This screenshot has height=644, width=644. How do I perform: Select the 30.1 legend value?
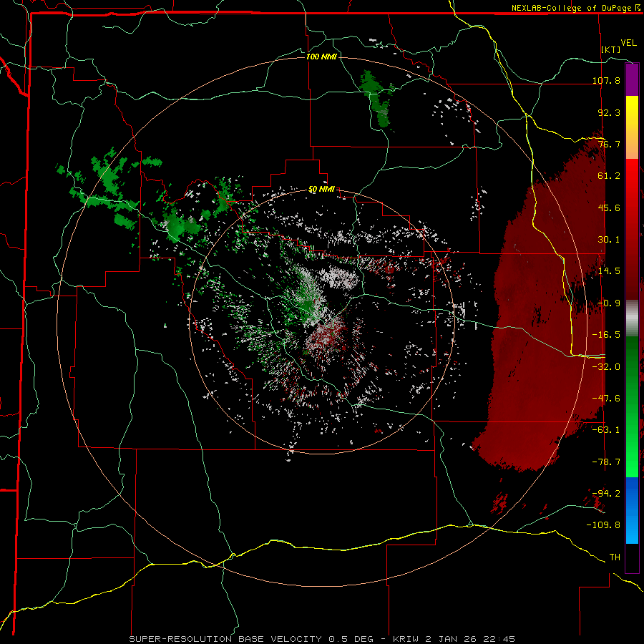coord(609,240)
